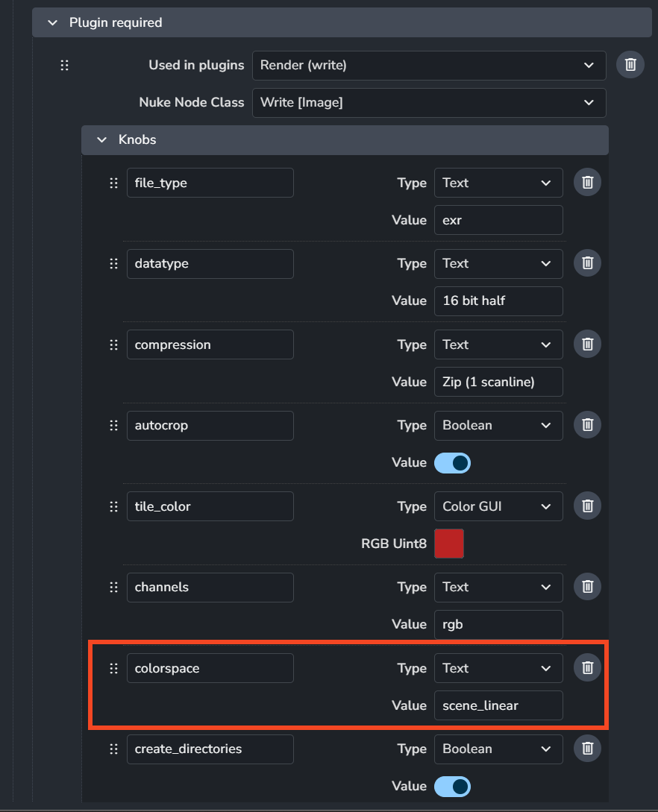Open Type dropdown for create_directories knob

click(498, 749)
